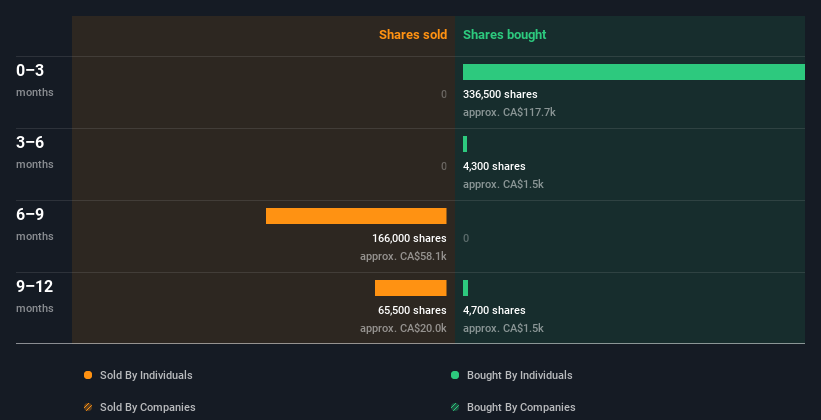
Task: Click the zero sold value in 0–3 months
Action: click(x=444, y=94)
